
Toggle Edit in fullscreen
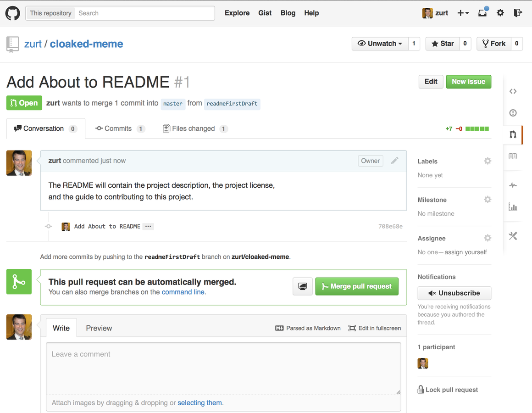(x=375, y=328)
